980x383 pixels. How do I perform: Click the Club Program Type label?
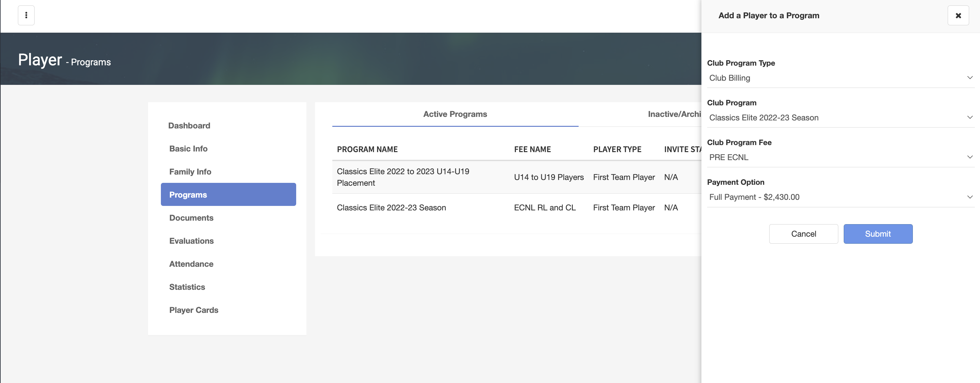tap(741, 63)
